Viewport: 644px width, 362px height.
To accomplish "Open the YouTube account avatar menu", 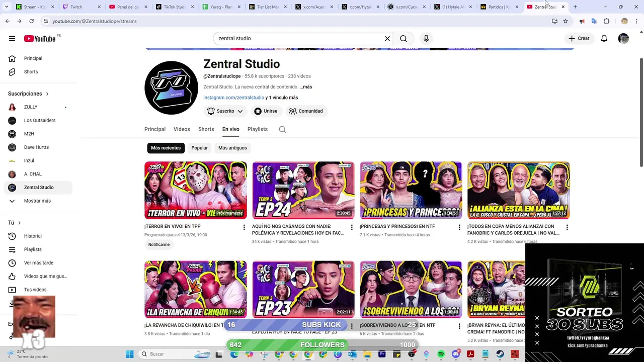I will coord(623,39).
